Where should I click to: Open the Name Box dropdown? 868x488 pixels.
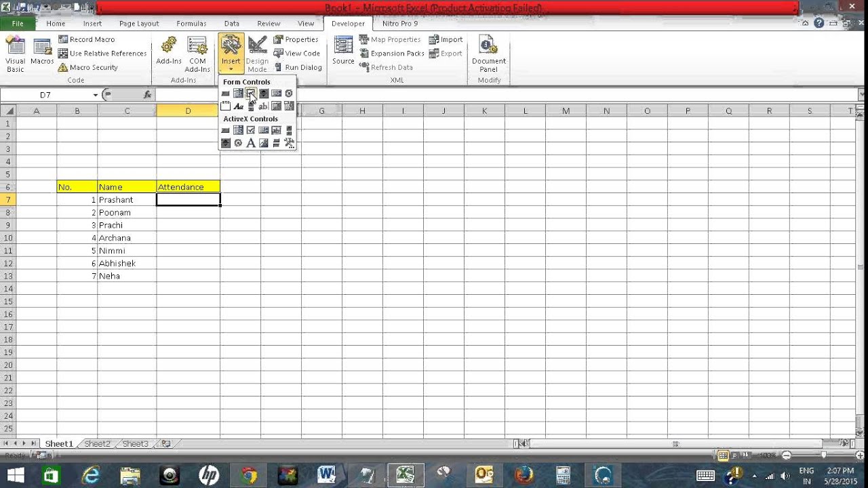point(95,95)
